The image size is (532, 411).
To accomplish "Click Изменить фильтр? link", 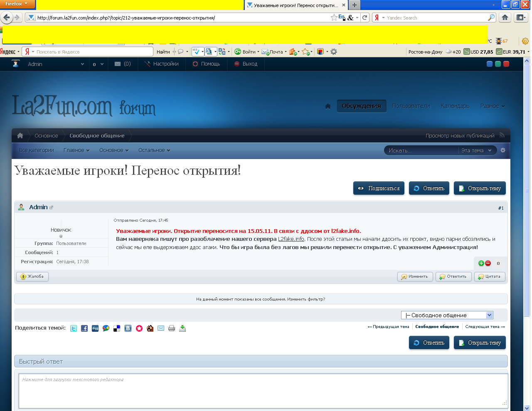I will [x=306, y=299].
